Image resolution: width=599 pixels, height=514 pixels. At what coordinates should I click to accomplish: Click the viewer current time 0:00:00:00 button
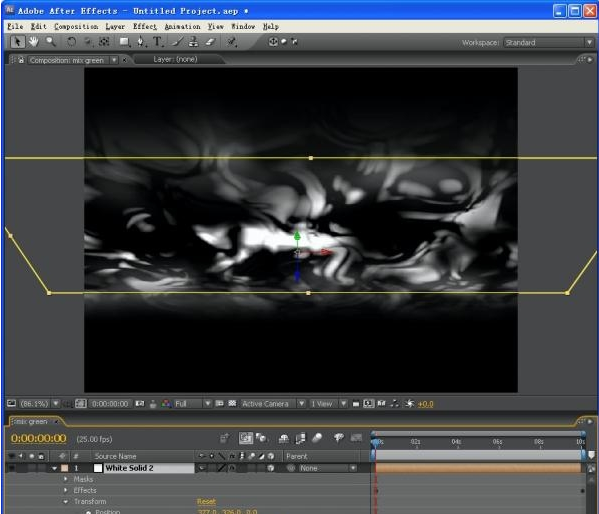pos(110,404)
